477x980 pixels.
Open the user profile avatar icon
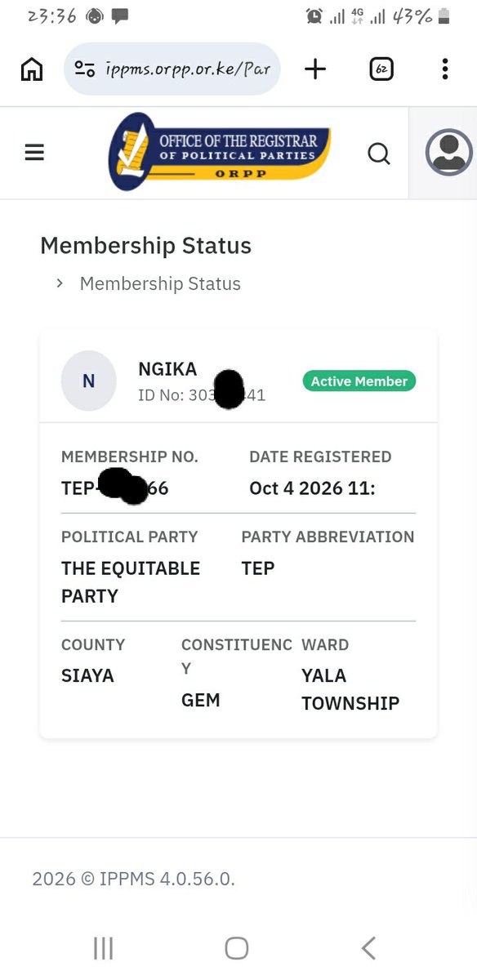click(x=448, y=152)
